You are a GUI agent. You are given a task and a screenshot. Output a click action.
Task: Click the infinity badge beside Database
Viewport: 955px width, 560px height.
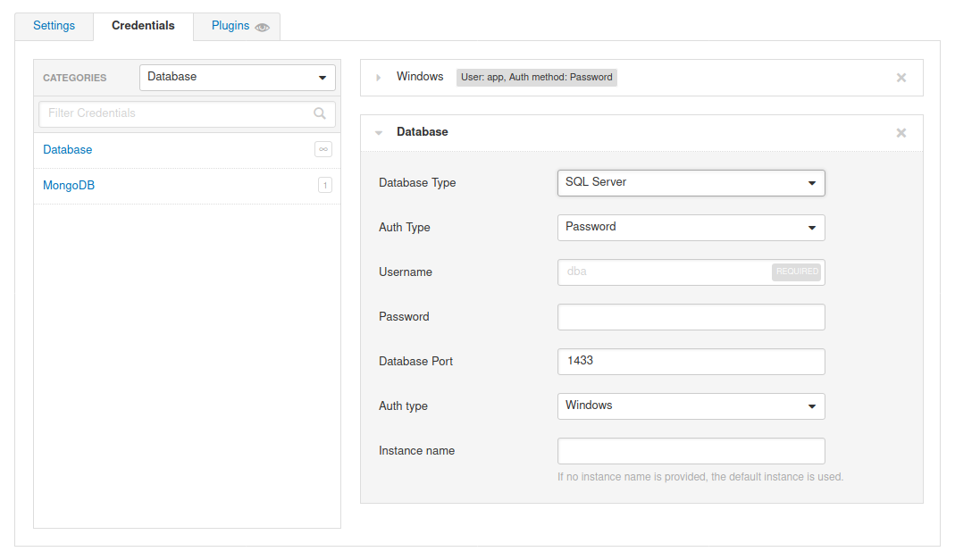coord(323,149)
